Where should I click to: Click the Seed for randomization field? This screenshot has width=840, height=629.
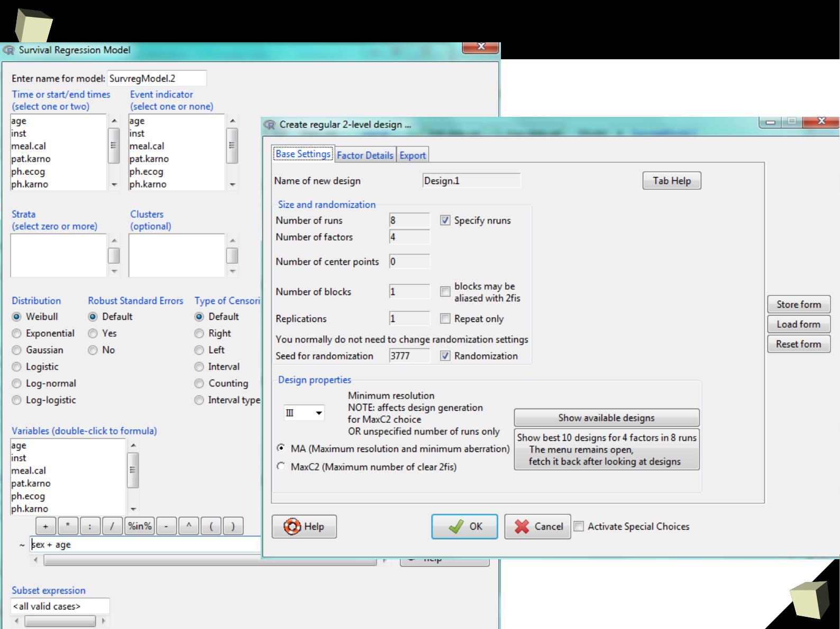pos(409,356)
